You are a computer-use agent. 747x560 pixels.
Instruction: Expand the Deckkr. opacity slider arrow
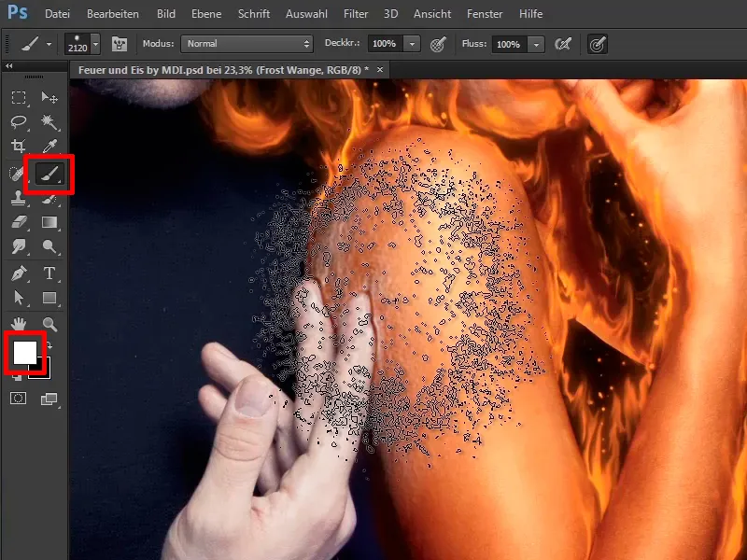point(412,44)
